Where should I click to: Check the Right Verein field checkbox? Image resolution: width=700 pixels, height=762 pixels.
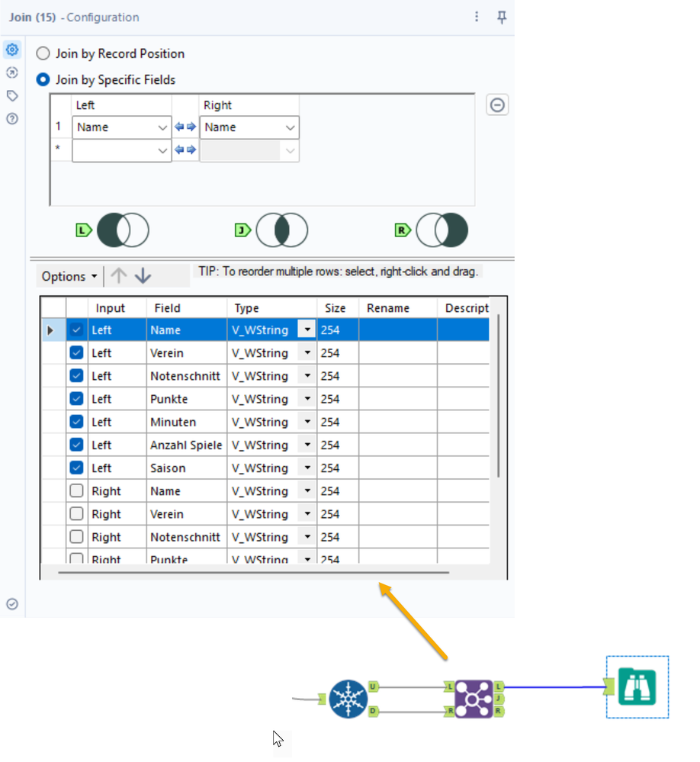76,513
